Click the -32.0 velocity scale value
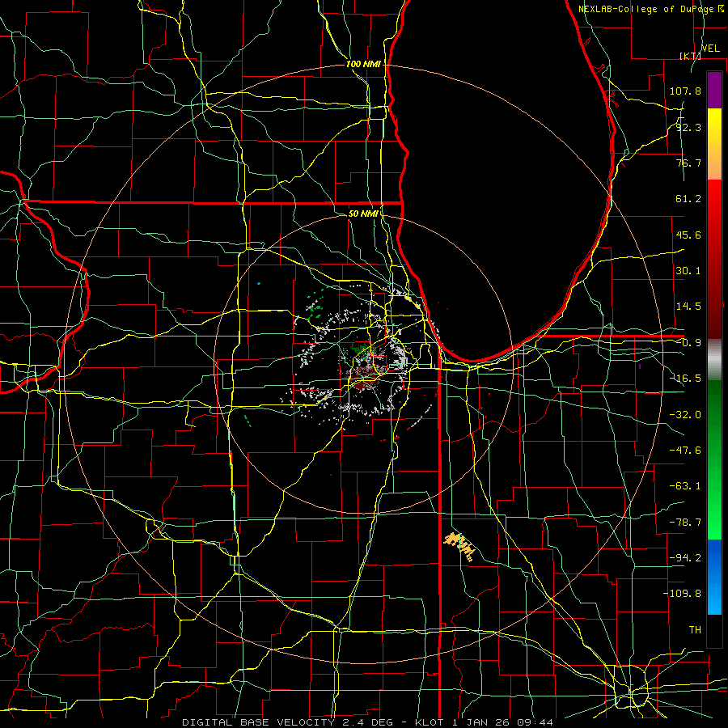This screenshot has height=728, width=728. point(685,415)
